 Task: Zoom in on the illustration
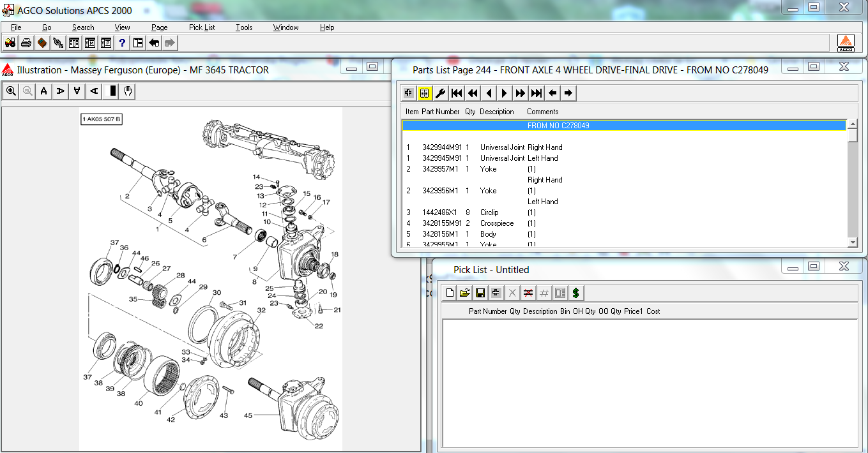click(x=11, y=91)
